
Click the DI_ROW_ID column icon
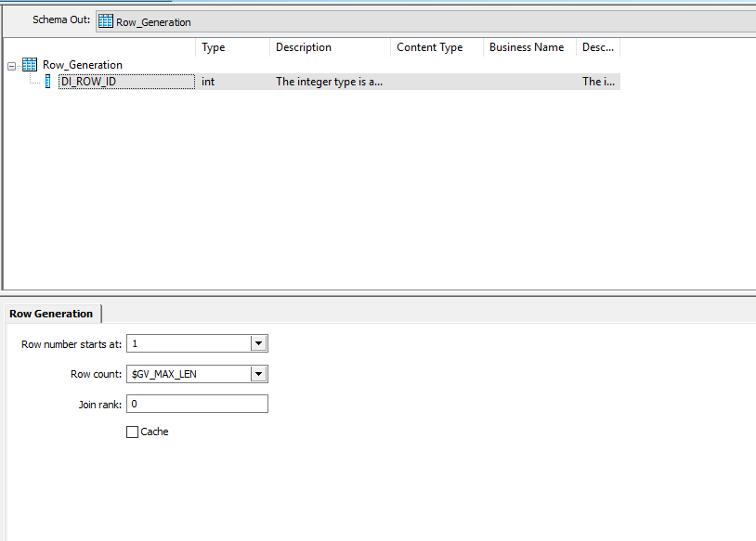pyautogui.click(x=47, y=82)
